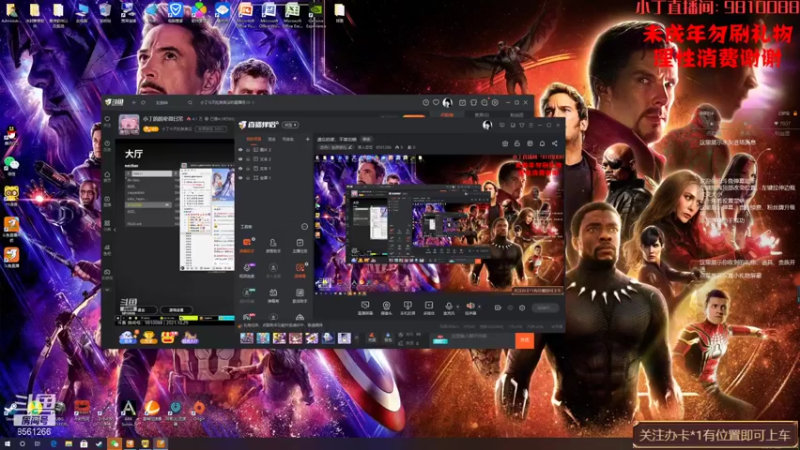Click the 修改 button beside stream title
Screen dimensions: 800x450
coord(366,139)
